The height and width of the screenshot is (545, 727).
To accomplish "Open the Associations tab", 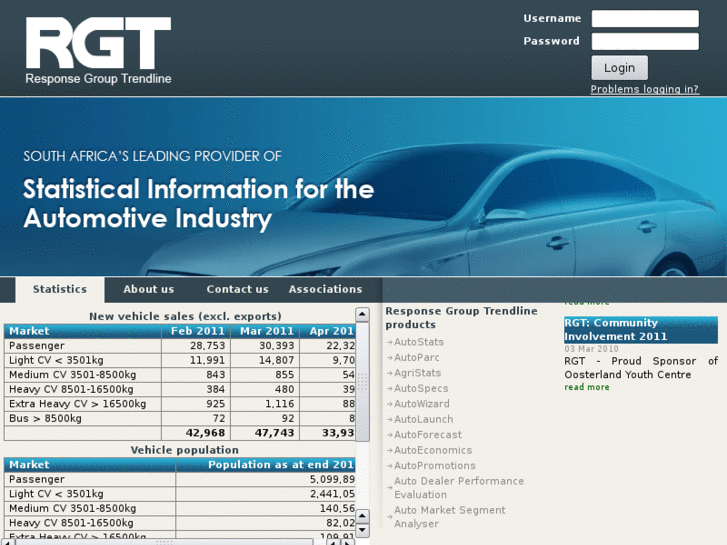I will coord(325,289).
